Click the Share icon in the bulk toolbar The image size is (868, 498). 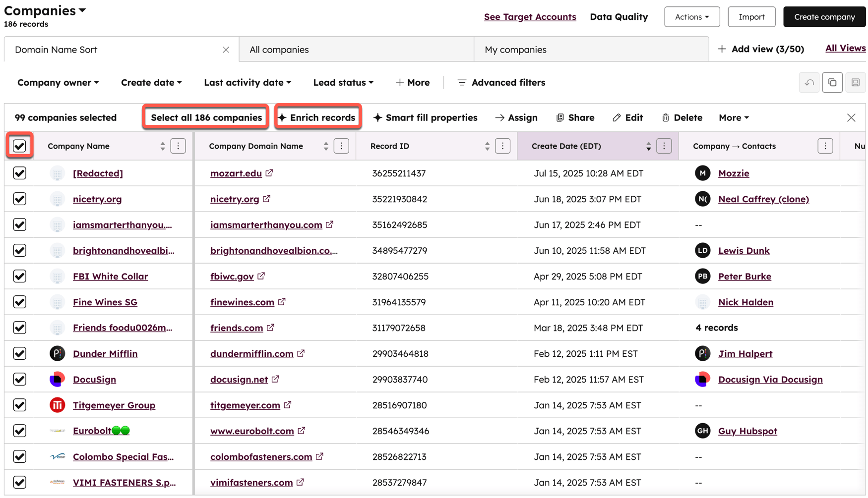(560, 117)
